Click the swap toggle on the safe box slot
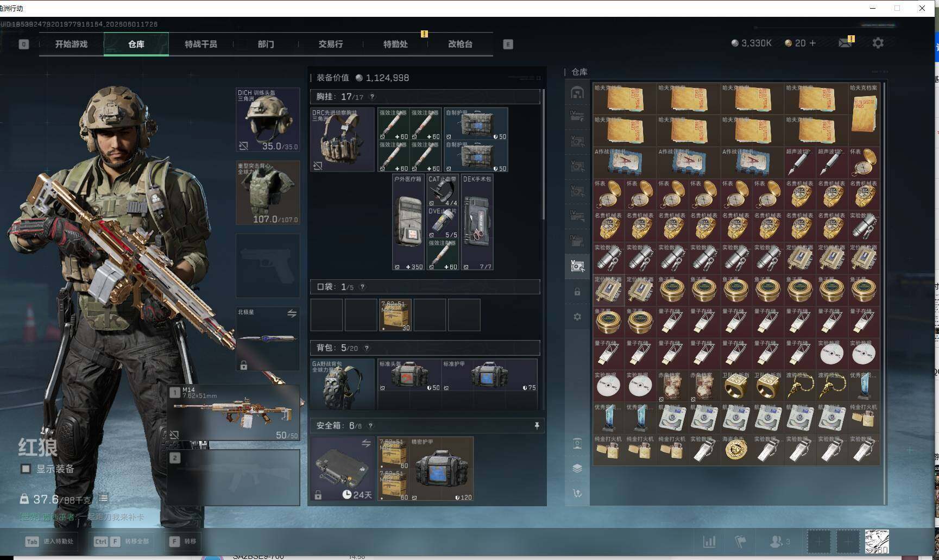Image resolution: width=939 pixels, height=560 pixels. [366, 443]
